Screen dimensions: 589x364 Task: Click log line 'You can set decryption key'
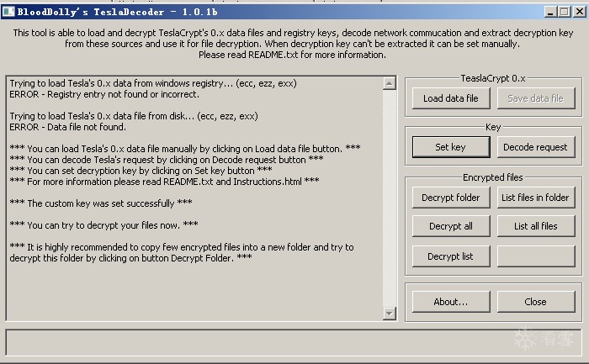pos(141,171)
